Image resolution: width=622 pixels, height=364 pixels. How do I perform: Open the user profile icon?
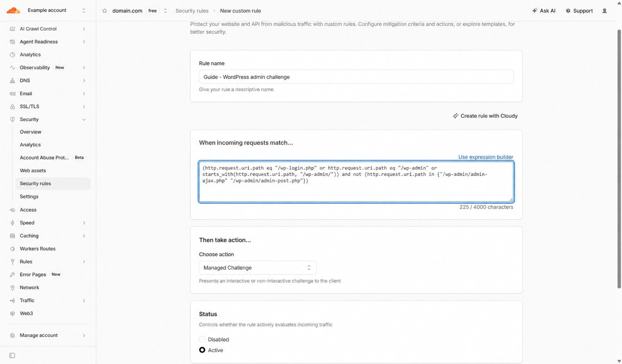point(605,11)
